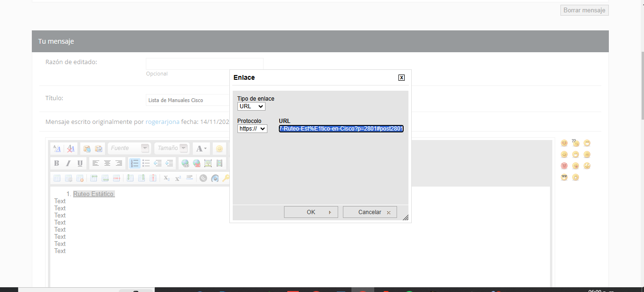This screenshot has height=292, width=644.
Task: Open the Tipo de enlace dropdown
Action: click(x=251, y=106)
